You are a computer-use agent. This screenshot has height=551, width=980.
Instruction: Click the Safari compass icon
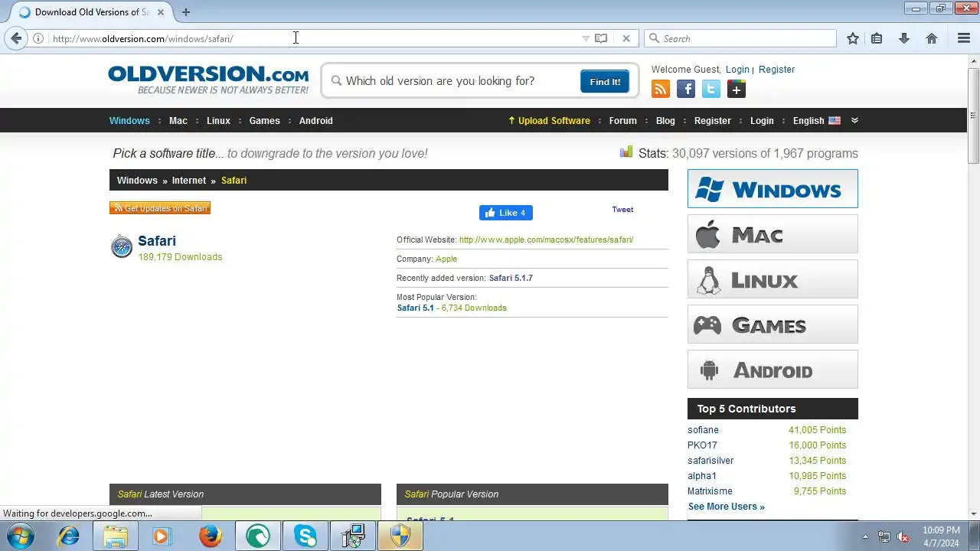coord(122,247)
